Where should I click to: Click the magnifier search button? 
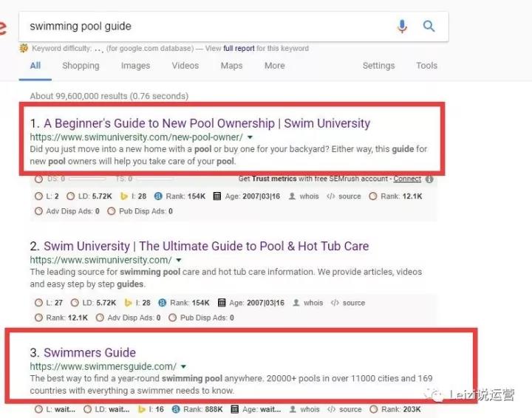429,26
